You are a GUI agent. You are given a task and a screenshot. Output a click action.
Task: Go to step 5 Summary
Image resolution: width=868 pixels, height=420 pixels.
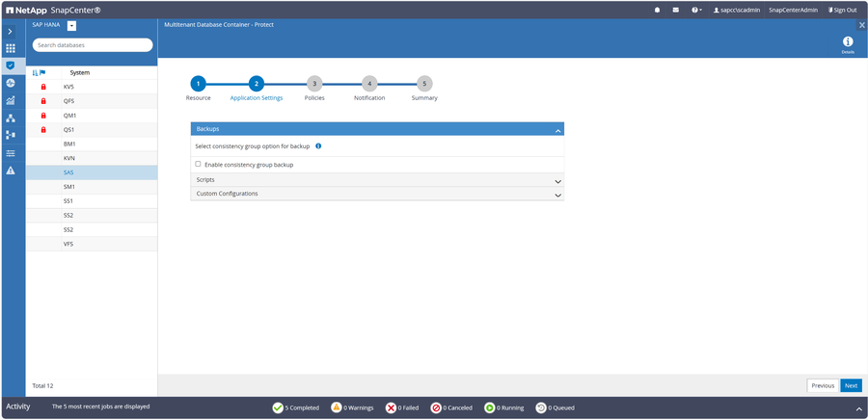424,84
